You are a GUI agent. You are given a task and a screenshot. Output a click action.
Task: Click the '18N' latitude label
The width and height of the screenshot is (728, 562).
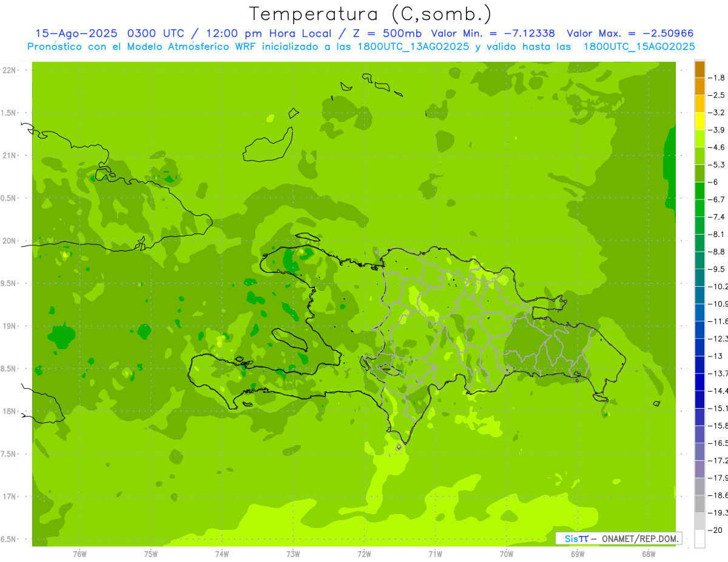coord(9,412)
